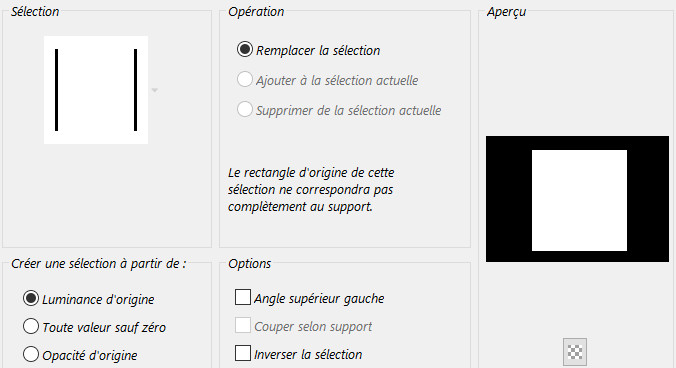Toggle the checkerboard transparency preview button

[x=575, y=352]
